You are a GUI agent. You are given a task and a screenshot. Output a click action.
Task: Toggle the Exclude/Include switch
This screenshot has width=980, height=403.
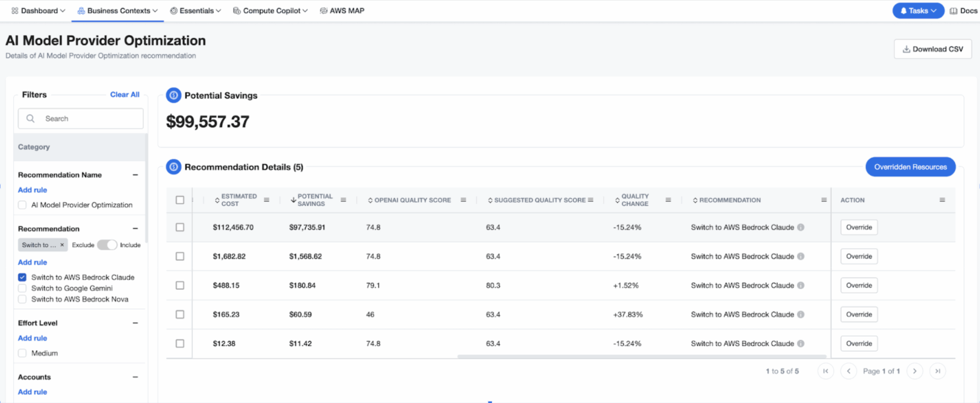pos(107,245)
